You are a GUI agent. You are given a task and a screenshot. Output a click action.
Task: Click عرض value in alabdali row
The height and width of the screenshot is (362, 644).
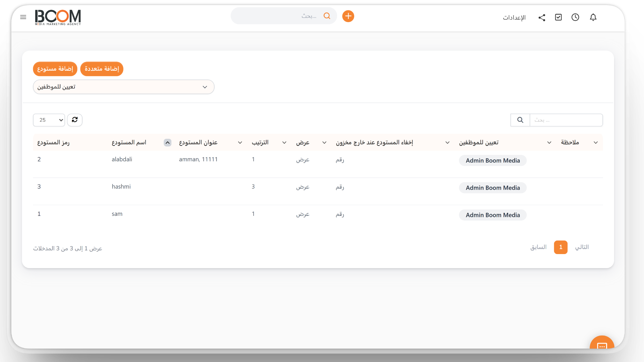[x=303, y=160]
